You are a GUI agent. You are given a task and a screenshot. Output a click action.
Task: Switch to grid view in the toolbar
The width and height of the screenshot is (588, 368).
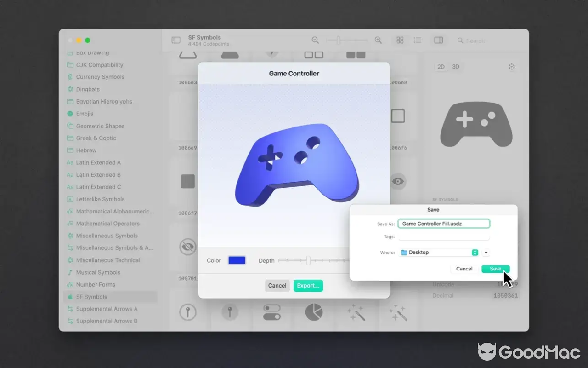(399, 40)
